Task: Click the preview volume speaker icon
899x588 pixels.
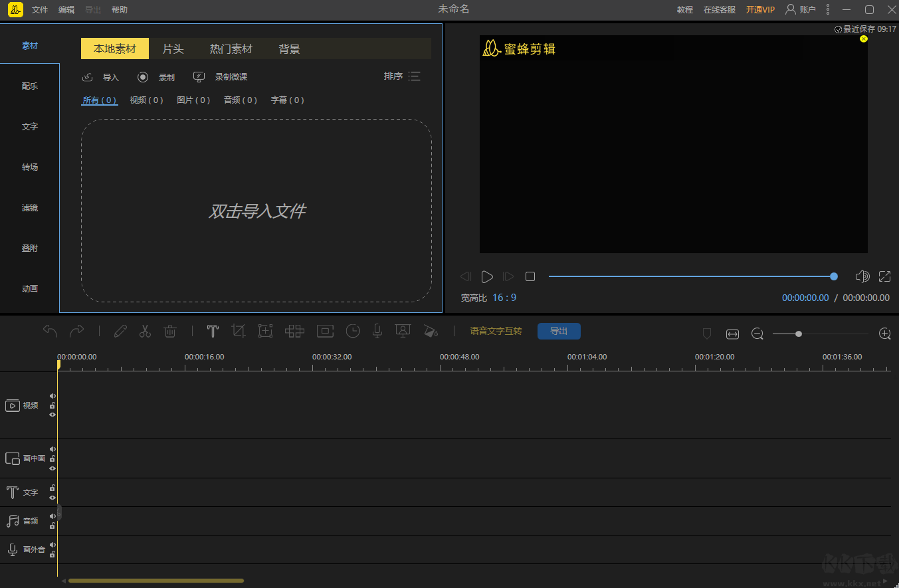Action: tap(862, 276)
